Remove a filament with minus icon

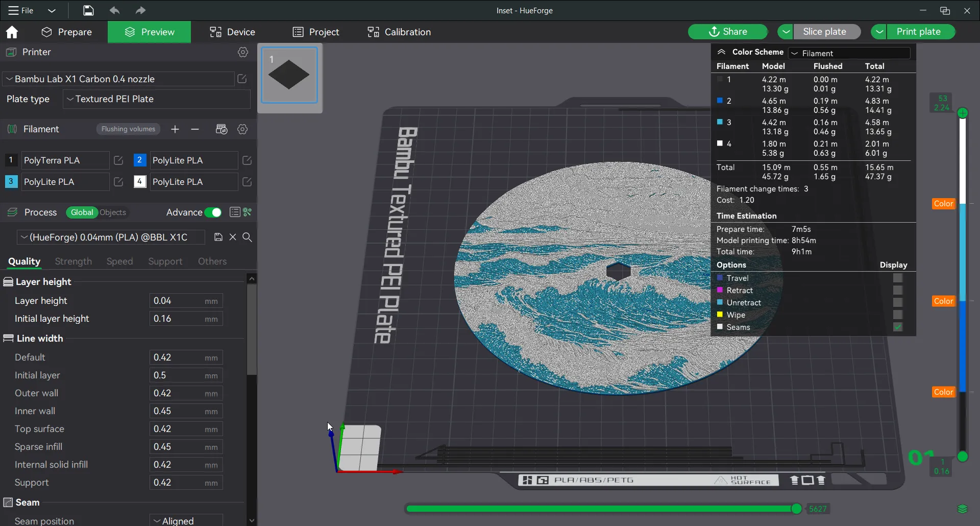click(195, 129)
